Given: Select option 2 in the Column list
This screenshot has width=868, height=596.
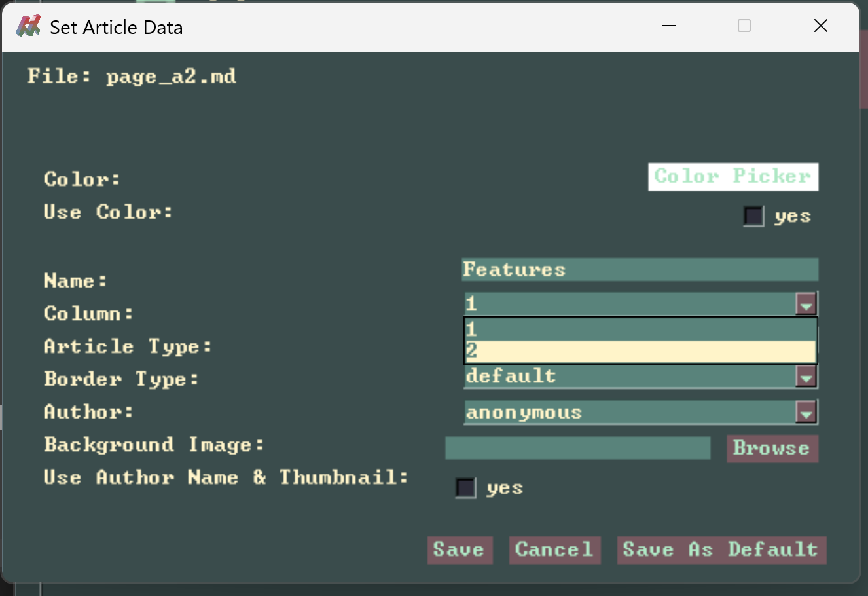Looking at the screenshot, I should click(x=639, y=352).
